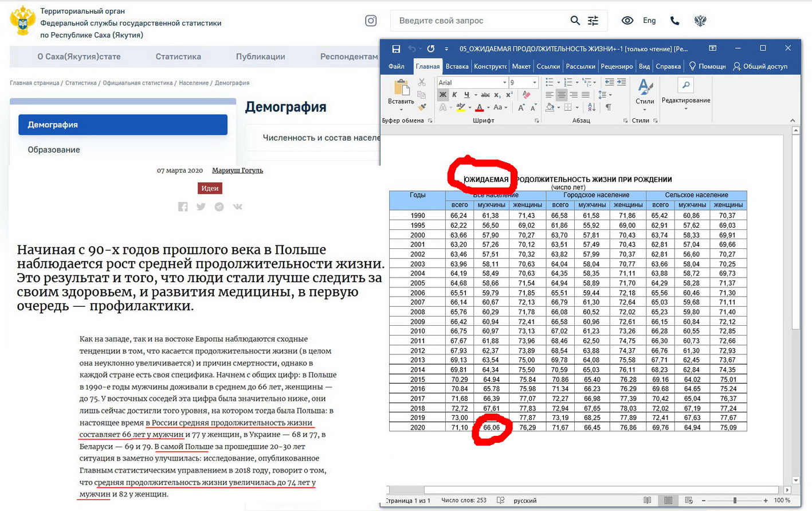812x511 pixels.
Task: Increase font size with large A
Action: 521,107
